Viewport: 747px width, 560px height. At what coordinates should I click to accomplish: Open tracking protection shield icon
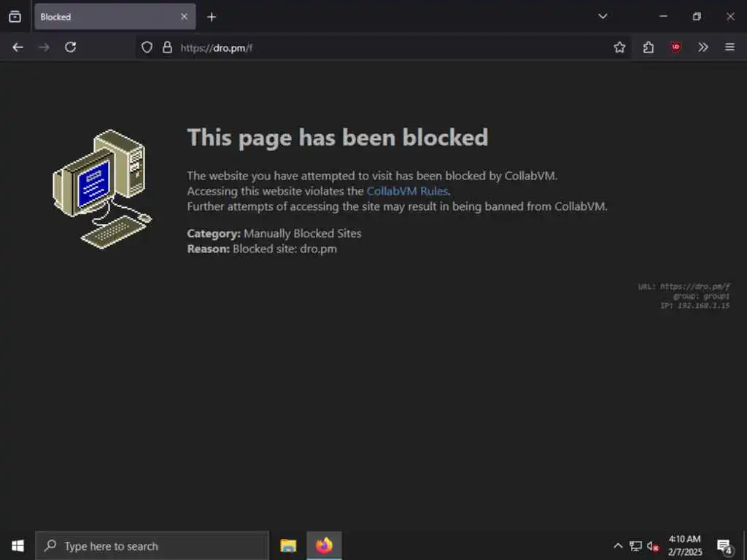[x=147, y=47]
